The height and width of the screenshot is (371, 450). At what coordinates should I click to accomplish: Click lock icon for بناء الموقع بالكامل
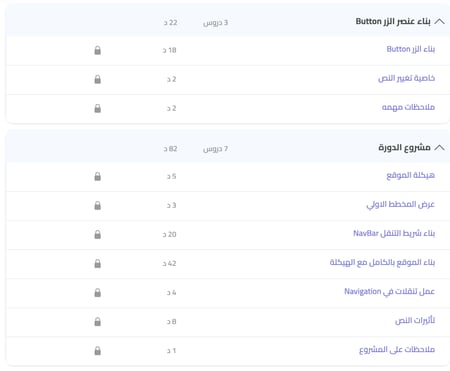click(97, 264)
